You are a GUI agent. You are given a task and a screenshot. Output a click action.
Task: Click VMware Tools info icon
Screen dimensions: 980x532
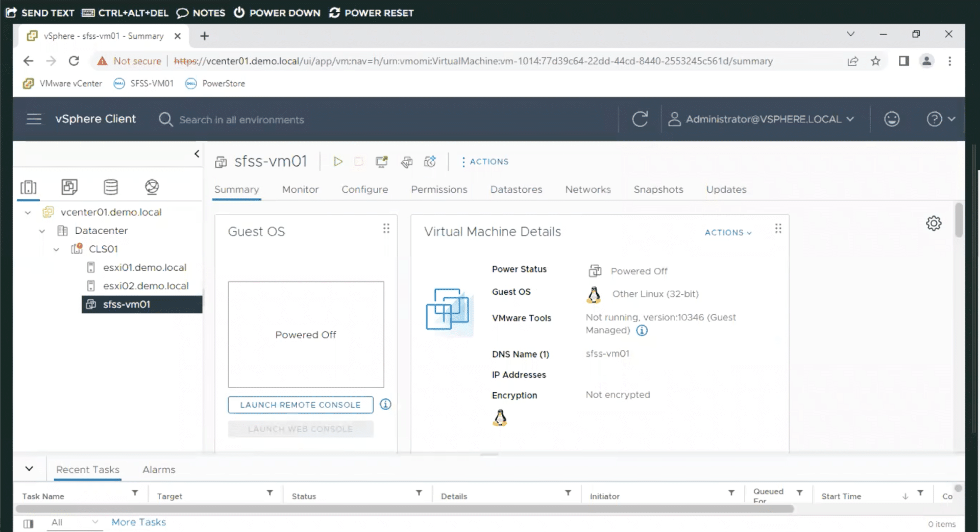click(x=642, y=331)
